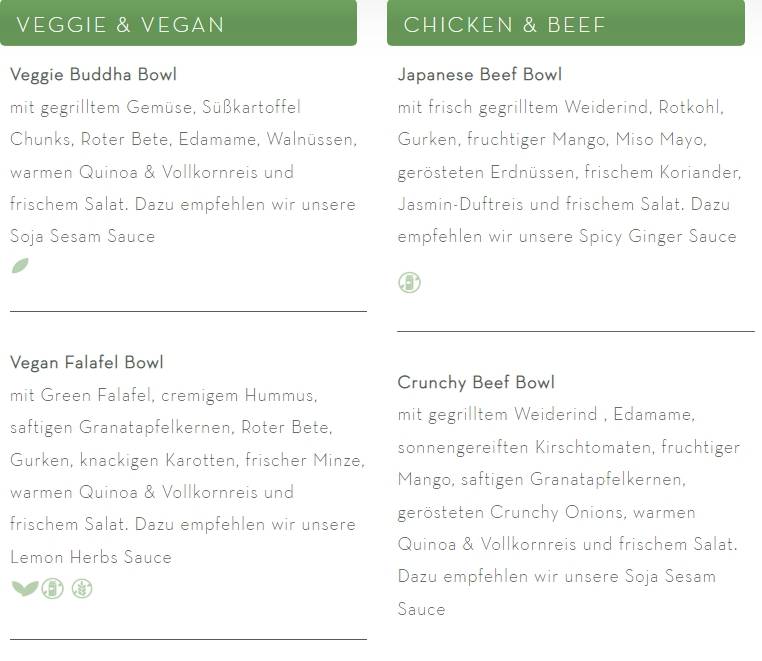Click the Japanese Beef Bowl ingredient description
The width and height of the screenshot is (762, 661).
coord(569,172)
